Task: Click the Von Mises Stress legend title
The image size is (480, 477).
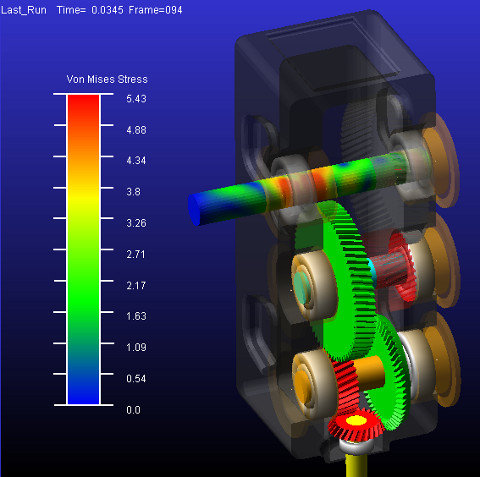Action: (107, 79)
